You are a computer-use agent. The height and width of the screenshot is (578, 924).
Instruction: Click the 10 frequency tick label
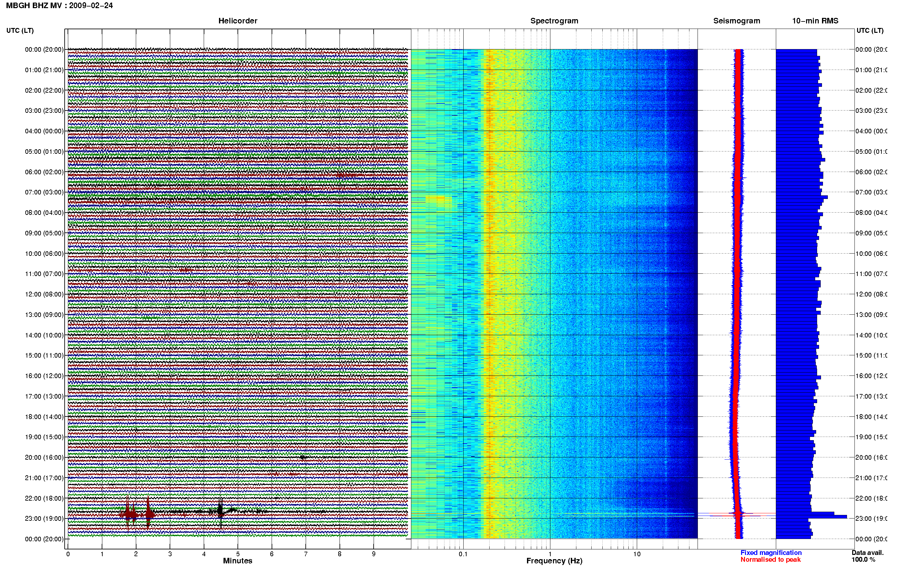pos(637,554)
